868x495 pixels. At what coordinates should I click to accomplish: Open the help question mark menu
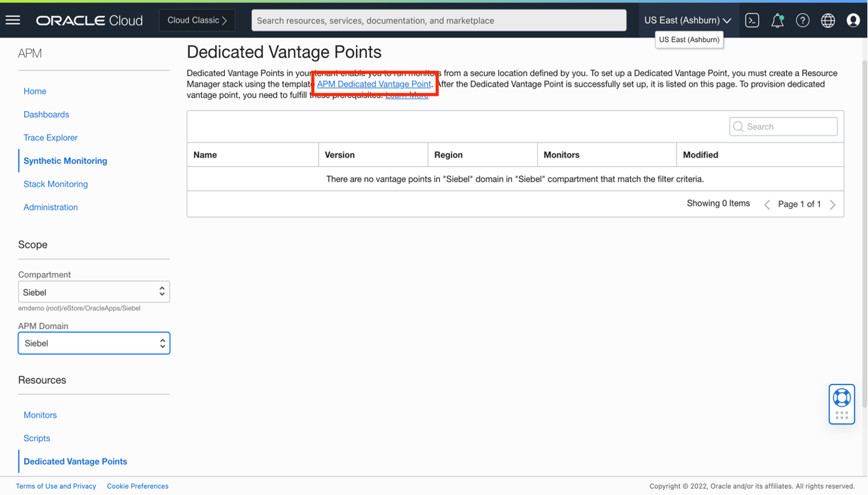pos(803,20)
